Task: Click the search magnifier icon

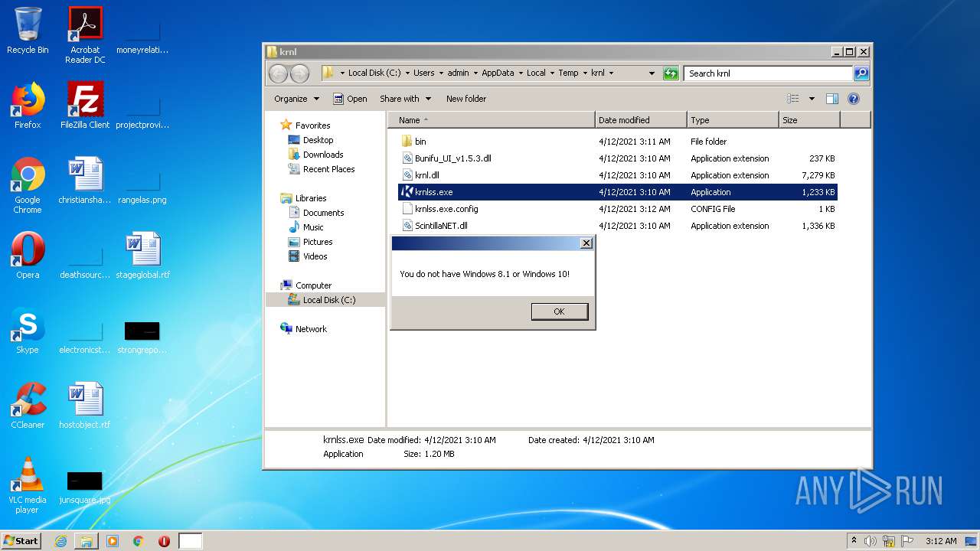Action: click(x=861, y=73)
